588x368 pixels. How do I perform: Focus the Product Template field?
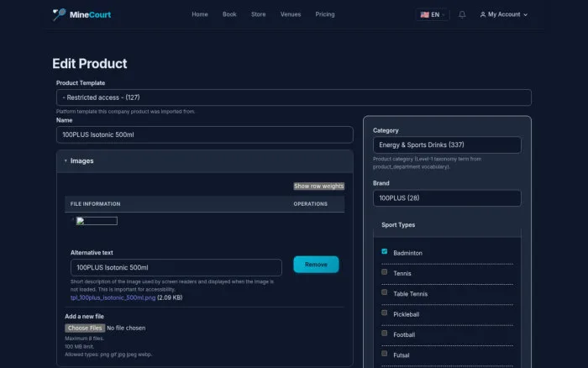click(294, 97)
